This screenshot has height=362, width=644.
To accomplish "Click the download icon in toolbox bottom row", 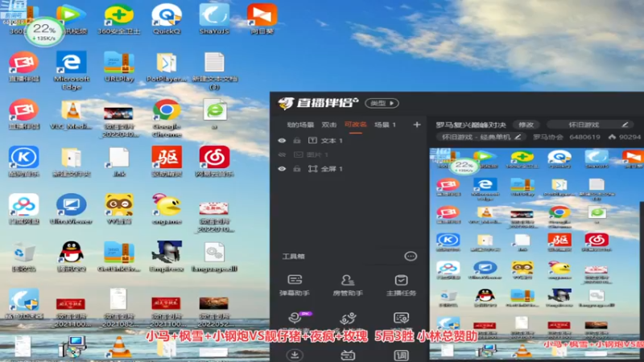I will [x=295, y=355].
